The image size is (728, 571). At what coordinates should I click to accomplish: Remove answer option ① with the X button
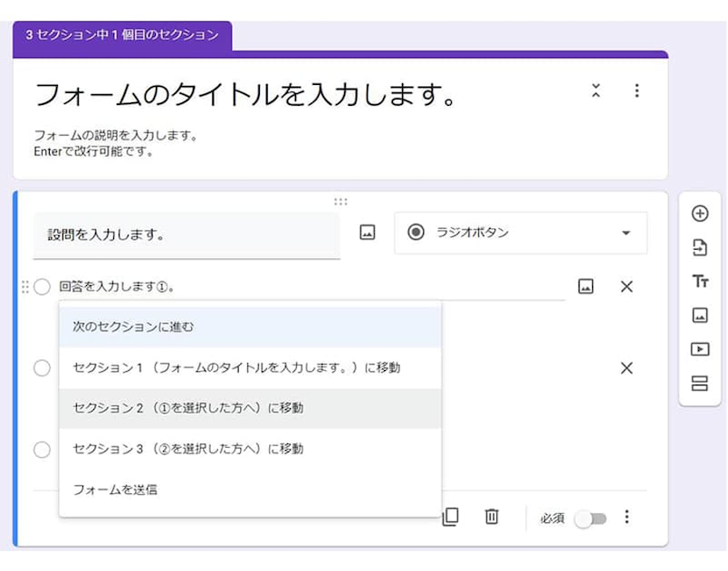point(627,285)
